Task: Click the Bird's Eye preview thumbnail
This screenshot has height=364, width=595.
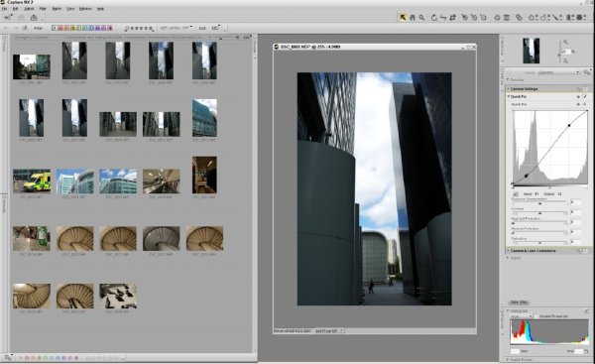Action: 531,51
